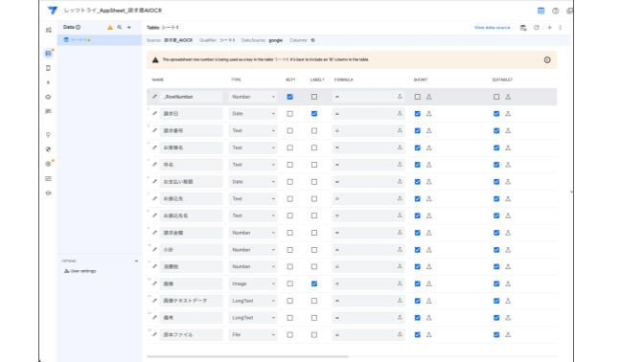The image size is (644, 362).
Task: Click the EDITABLE? column header
Action: (502, 79)
